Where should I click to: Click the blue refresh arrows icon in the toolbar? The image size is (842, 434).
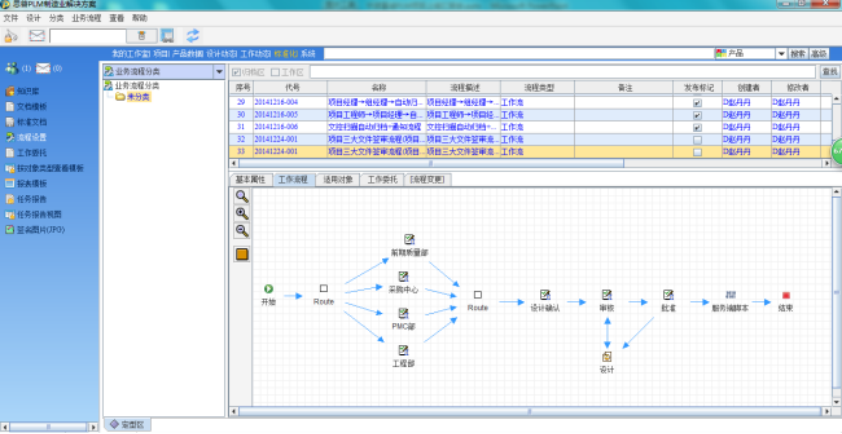click(193, 36)
